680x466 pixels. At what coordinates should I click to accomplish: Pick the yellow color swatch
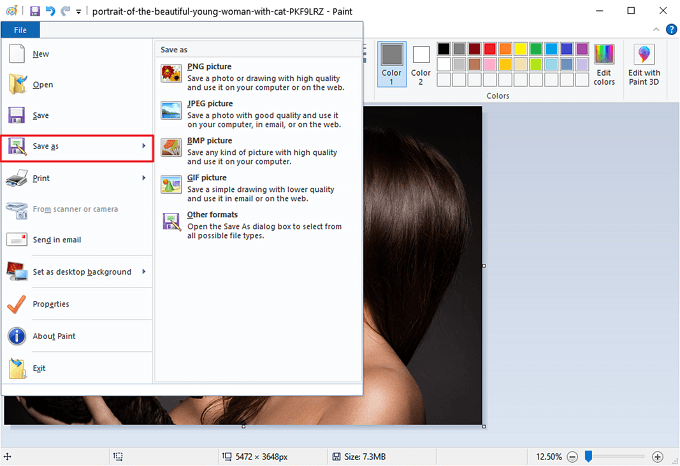click(520, 49)
